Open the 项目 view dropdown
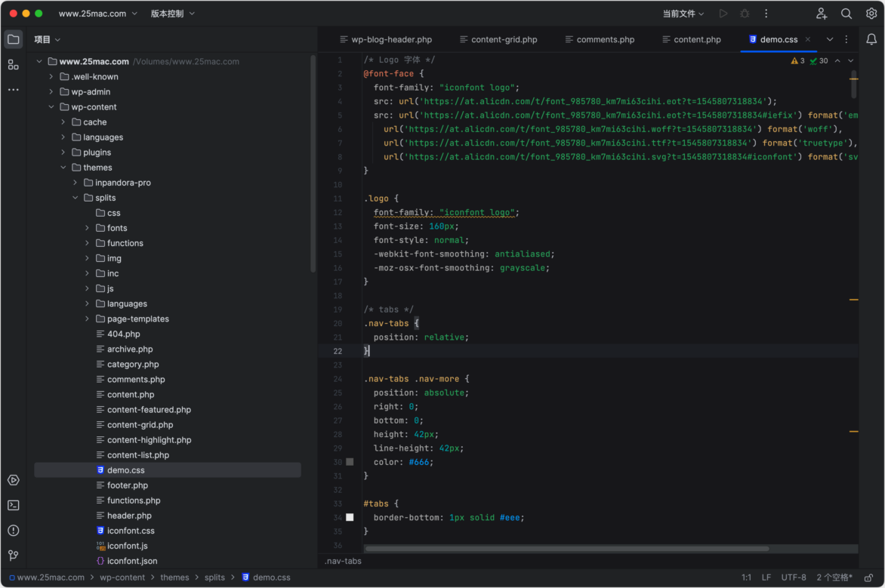This screenshot has height=588, width=885. (x=47, y=39)
